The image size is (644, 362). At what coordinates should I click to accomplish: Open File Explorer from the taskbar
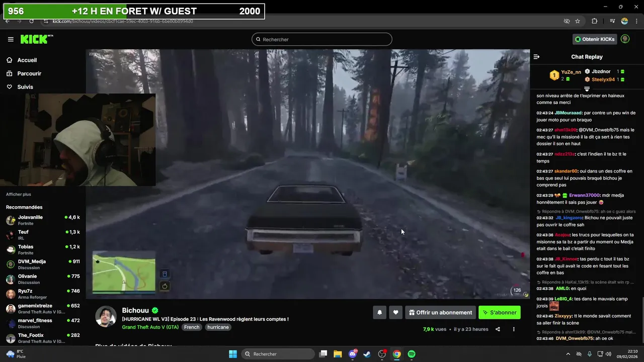tap(338, 354)
